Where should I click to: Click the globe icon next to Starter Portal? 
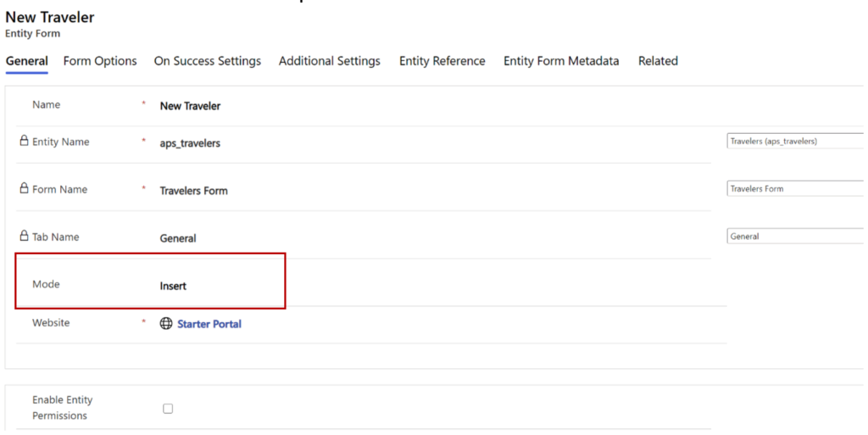coord(166,323)
